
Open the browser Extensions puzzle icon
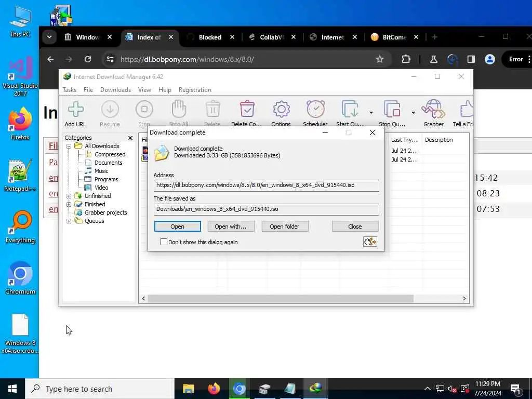(406, 59)
